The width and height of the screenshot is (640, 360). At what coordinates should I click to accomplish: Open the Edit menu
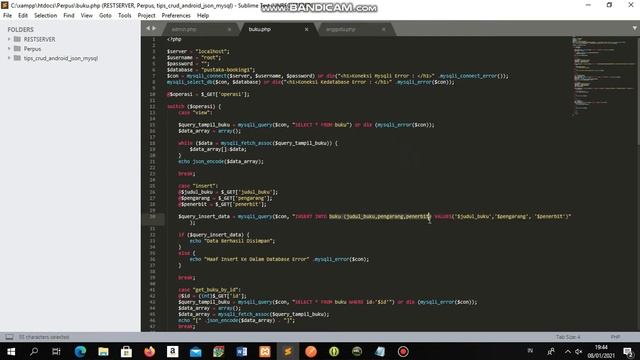[x=23, y=16]
